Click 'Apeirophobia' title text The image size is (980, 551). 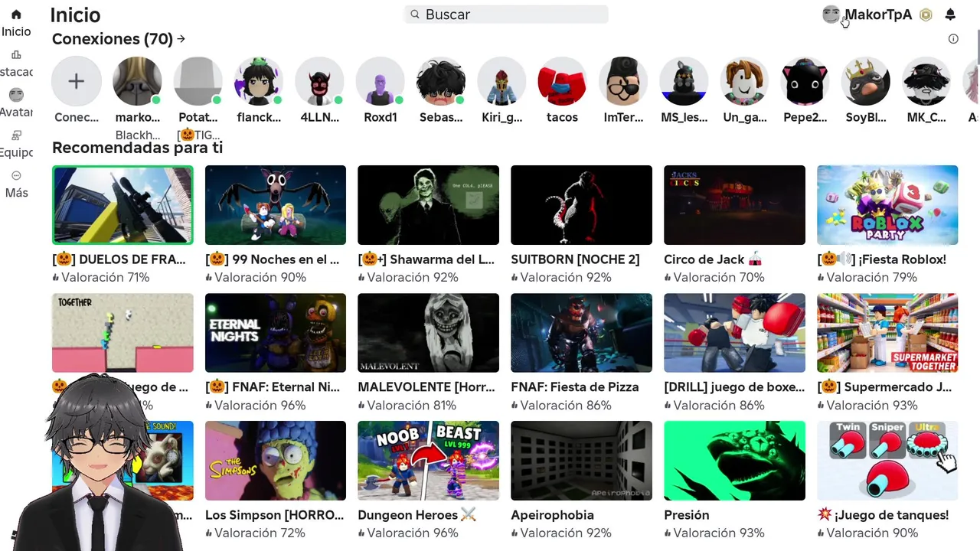(x=552, y=515)
